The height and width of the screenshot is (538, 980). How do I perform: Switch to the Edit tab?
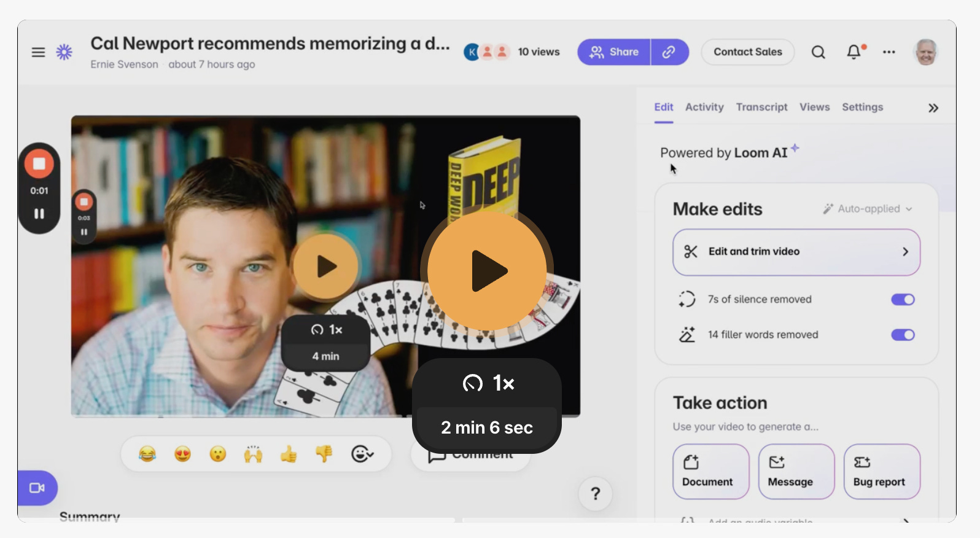[663, 107]
